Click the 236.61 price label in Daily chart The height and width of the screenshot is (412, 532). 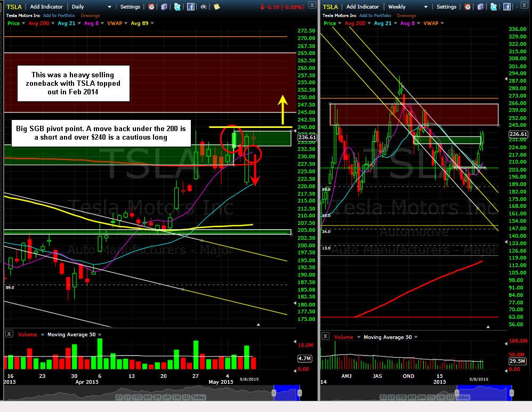coord(308,138)
